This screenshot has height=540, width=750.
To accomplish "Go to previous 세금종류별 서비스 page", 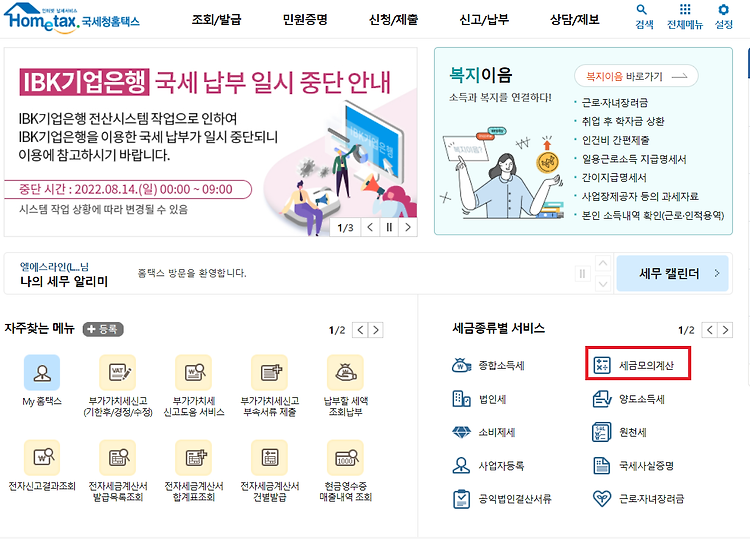I will (710, 330).
